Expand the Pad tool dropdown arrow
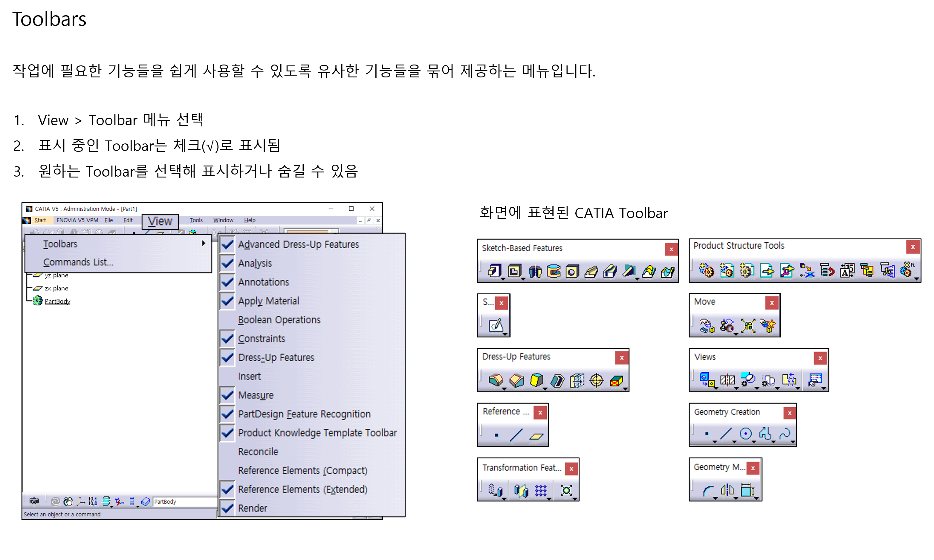 503,279
